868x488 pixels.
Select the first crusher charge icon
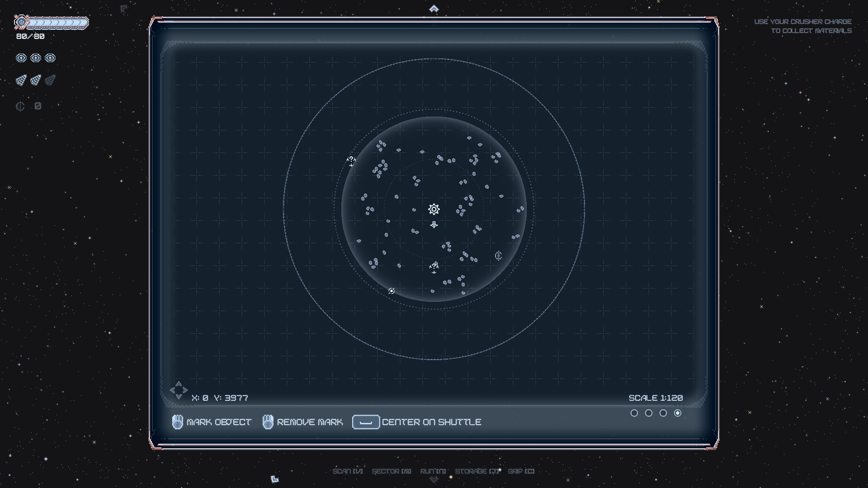point(21,58)
